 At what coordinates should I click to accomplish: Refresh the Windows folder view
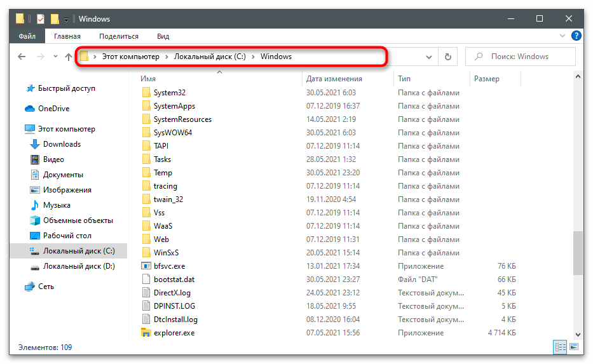tap(447, 57)
